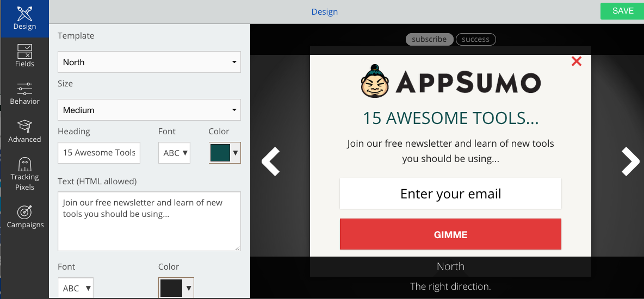Open the Campaigns target icon
The image size is (644, 299).
click(x=24, y=212)
